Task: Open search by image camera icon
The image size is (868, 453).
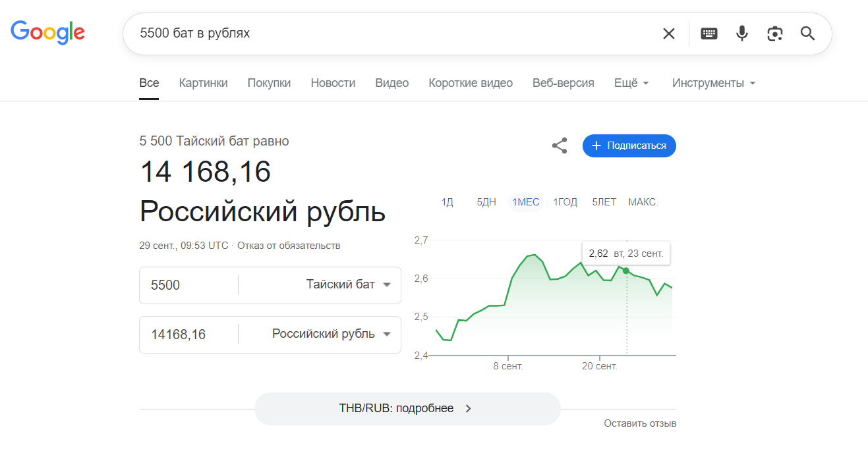Action: 775,34
